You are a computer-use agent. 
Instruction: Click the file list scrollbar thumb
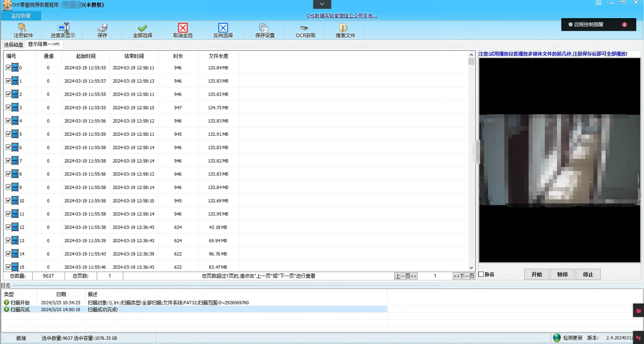(471, 62)
